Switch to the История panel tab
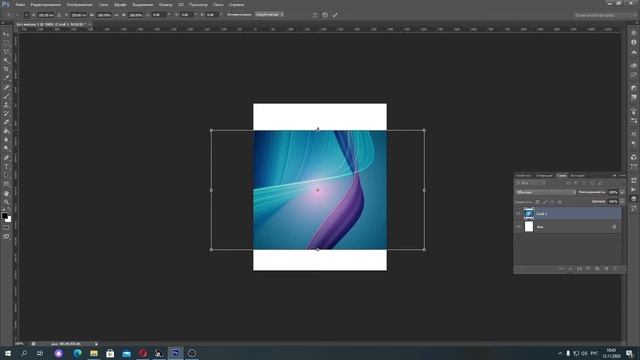 click(x=577, y=176)
